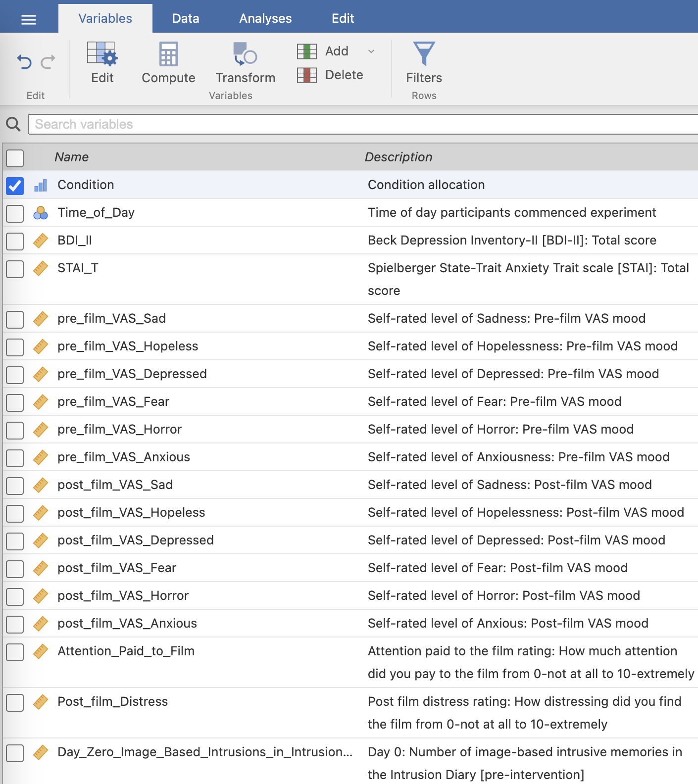Click the Undo arrow icon

pyautogui.click(x=24, y=62)
